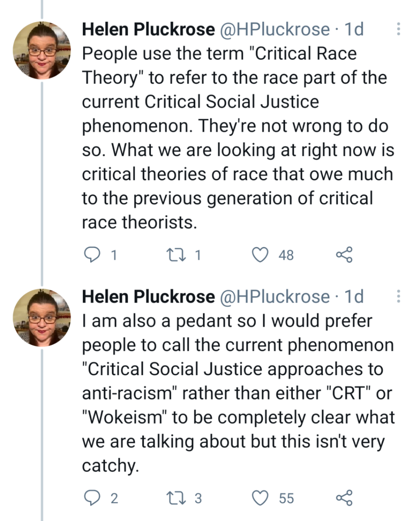View the first tweet's profile picture
Viewport: 420px width, 521px height.
(42, 50)
